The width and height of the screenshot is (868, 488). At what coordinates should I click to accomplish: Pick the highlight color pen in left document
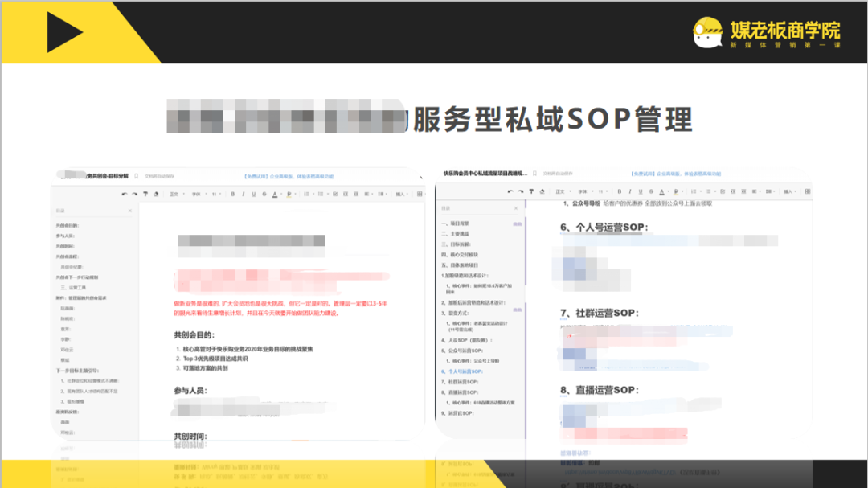click(289, 195)
